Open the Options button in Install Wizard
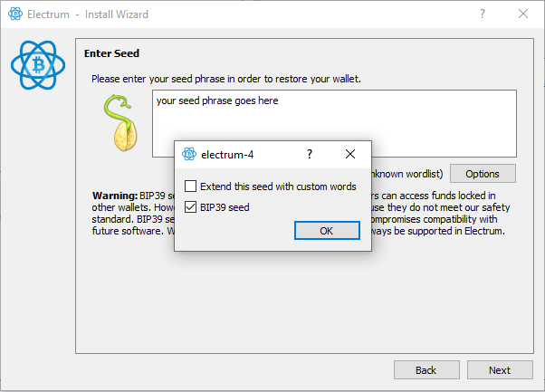Screen dimensions: 545x392 pyautogui.click(x=483, y=174)
